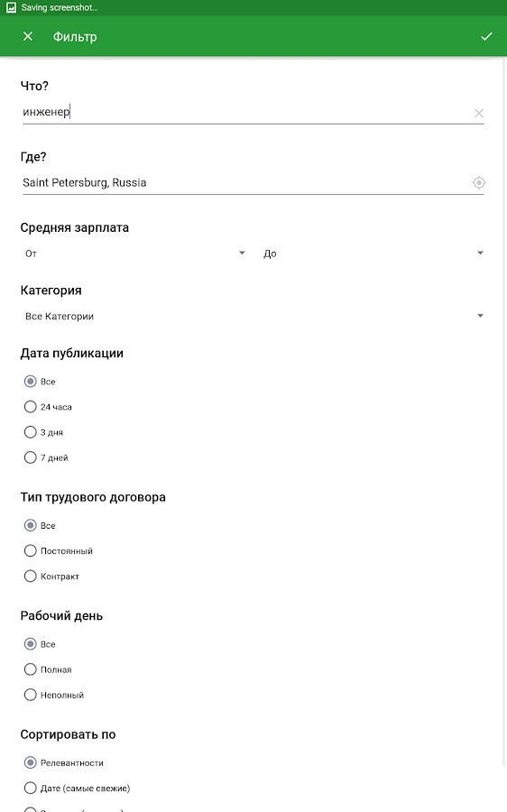Select 3 дня publication date
Image resolution: width=507 pixels, height=812 pixels.
point(43,432)
